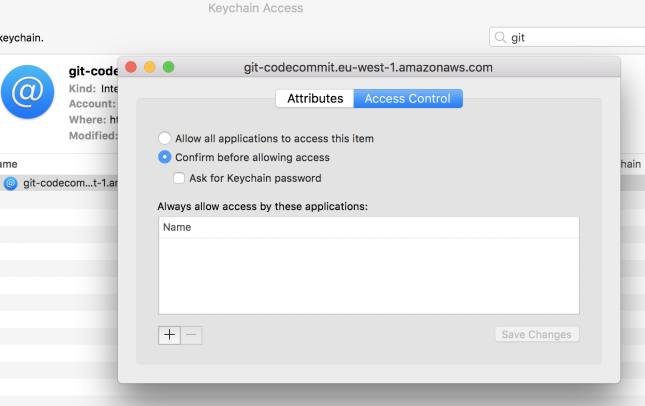Click the large blue @ internet password icon
645x406 pixels.
pyautogui.click(x=27, y=93)
